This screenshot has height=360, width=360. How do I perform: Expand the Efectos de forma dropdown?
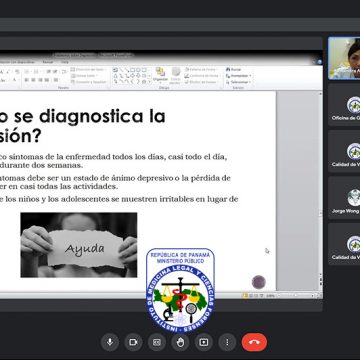(x=202, y=82)
